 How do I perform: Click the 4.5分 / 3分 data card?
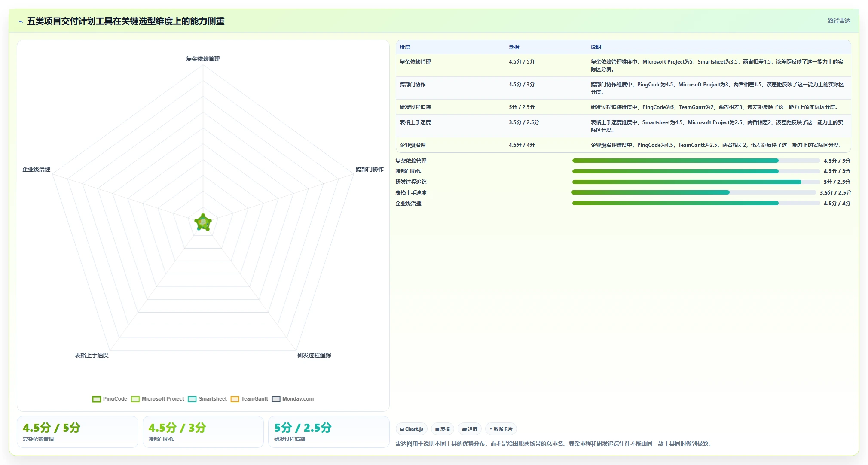203,432
